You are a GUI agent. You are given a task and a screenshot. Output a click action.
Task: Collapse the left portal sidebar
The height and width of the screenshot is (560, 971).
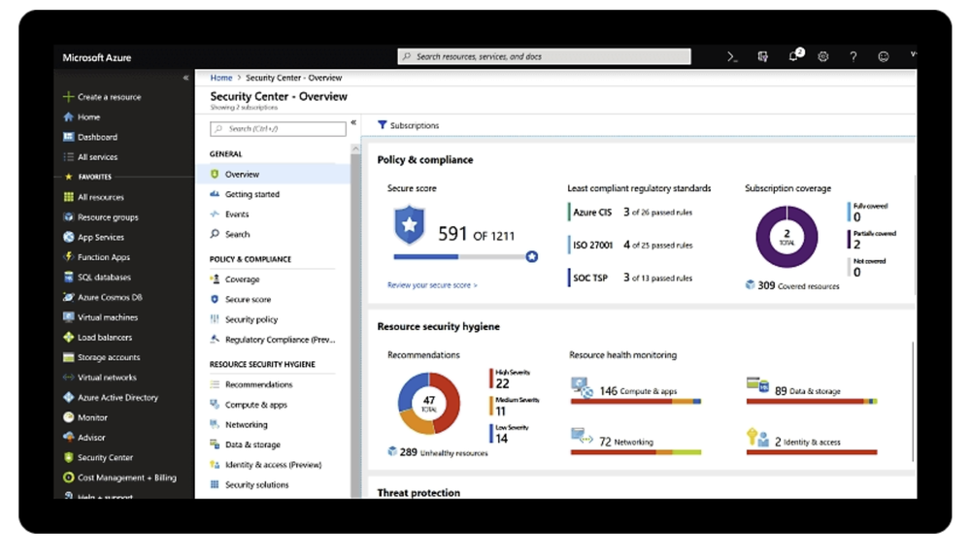point(184,78)
